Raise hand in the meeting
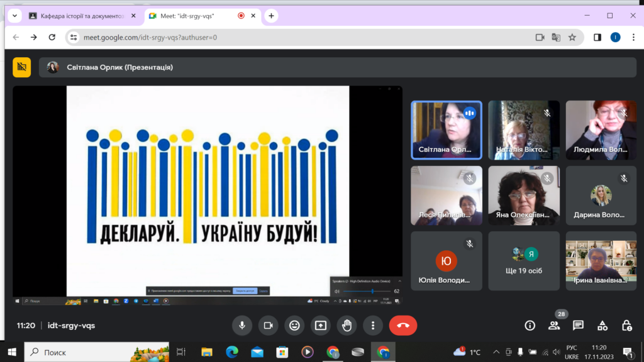 click(x=347, y=325)
